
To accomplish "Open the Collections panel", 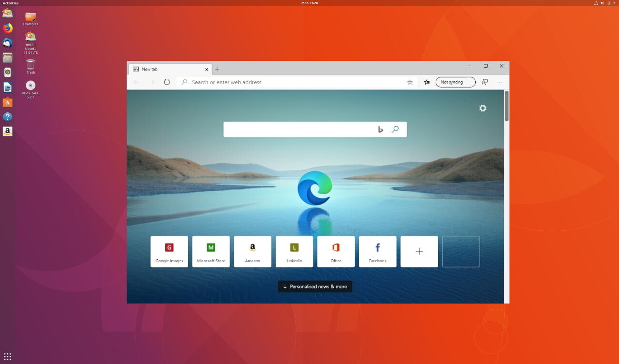I will 426,82.
